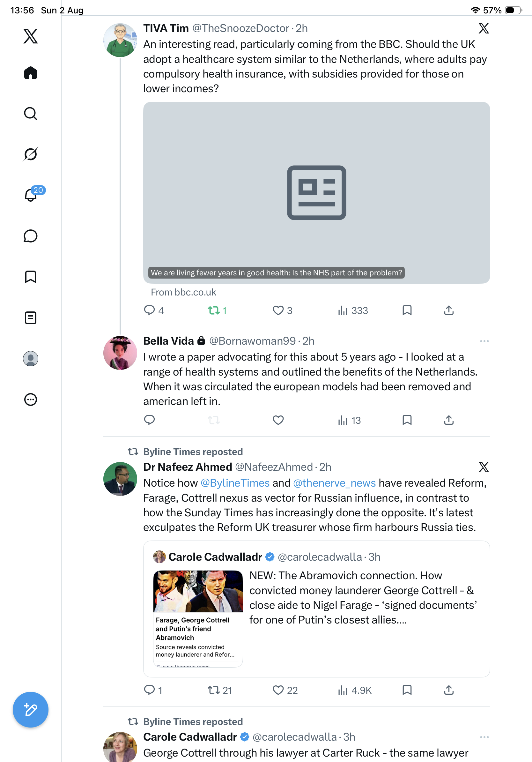The image size is (532, 762).
Task: Open Search from the sidebar magnifier icon
Action: 31,114
